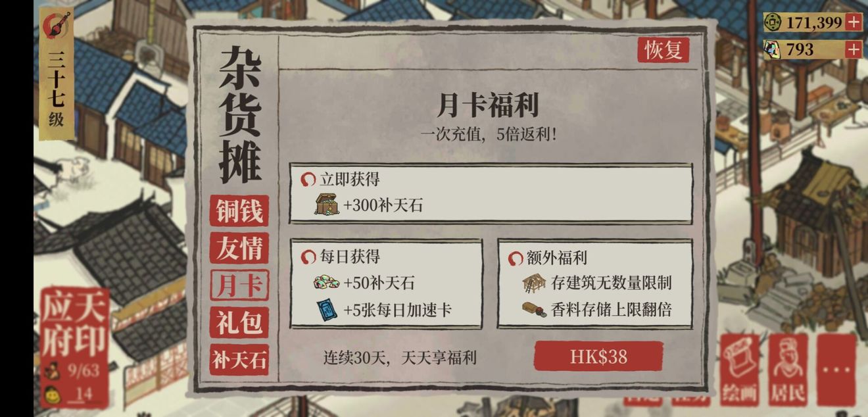
Task: Switch to the 铜钱 tab
Action: pos(239,211)
